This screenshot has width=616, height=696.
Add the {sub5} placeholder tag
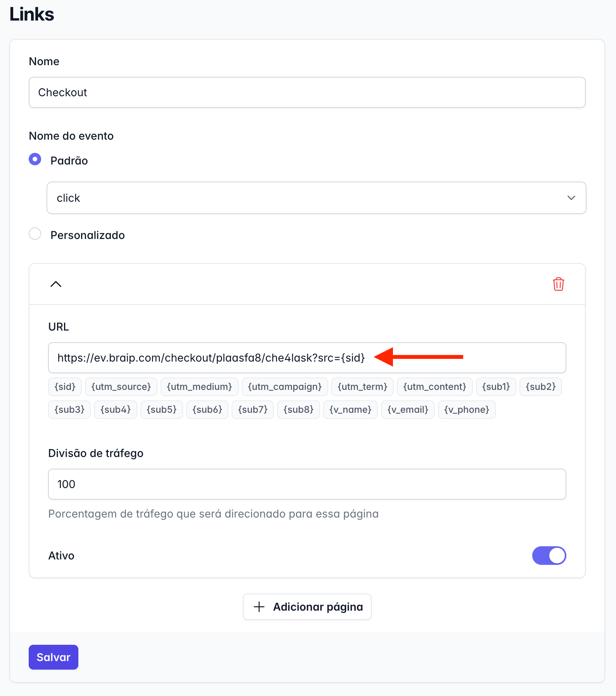click(161, 410)
